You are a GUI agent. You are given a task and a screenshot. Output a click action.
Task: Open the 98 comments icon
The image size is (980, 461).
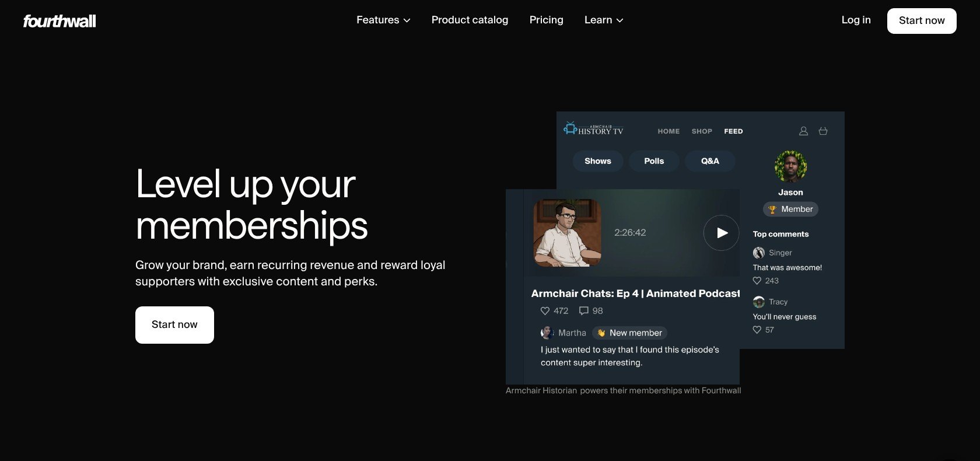point(584,311)
